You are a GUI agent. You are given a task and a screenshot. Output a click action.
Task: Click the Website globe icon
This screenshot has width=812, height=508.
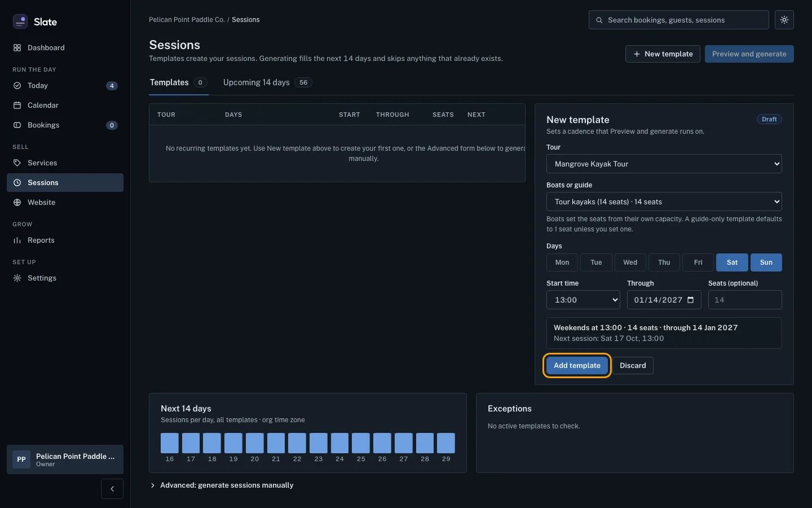pos(17,203)
